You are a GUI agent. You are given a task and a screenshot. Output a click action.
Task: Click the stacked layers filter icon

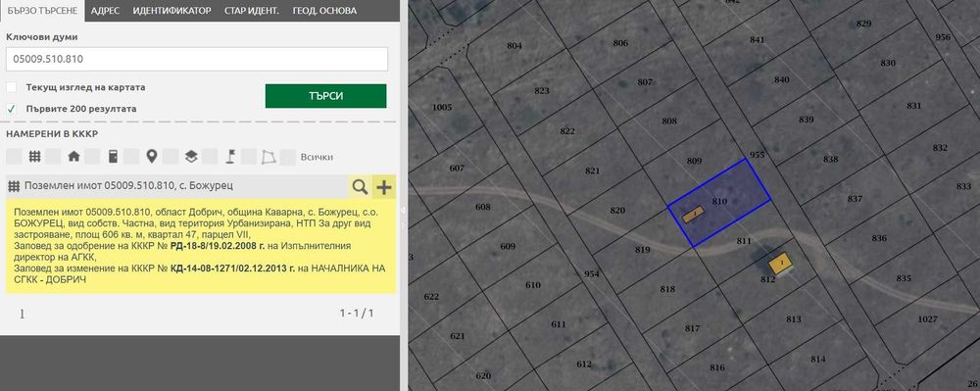(x=191, y=157)
